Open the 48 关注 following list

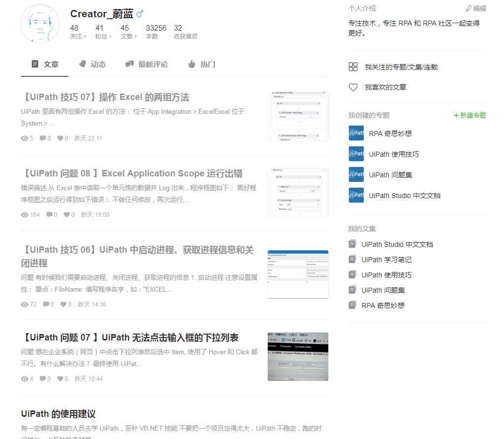point(78,32)
